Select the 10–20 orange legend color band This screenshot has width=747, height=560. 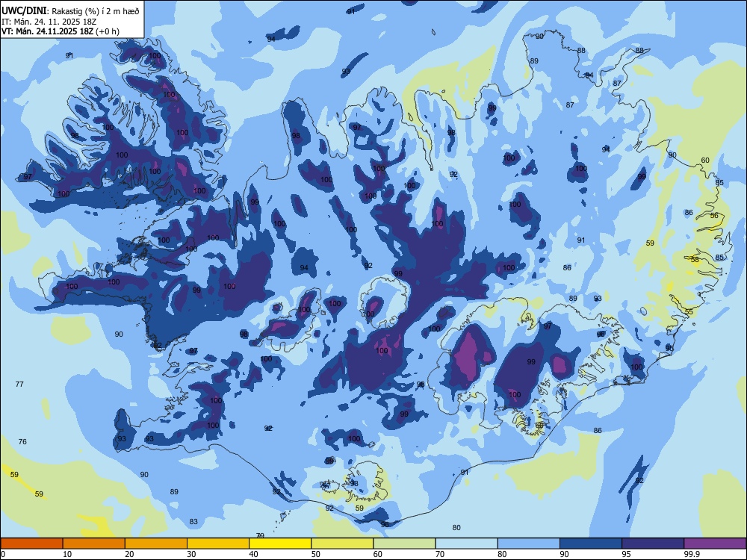click(94, 544)
